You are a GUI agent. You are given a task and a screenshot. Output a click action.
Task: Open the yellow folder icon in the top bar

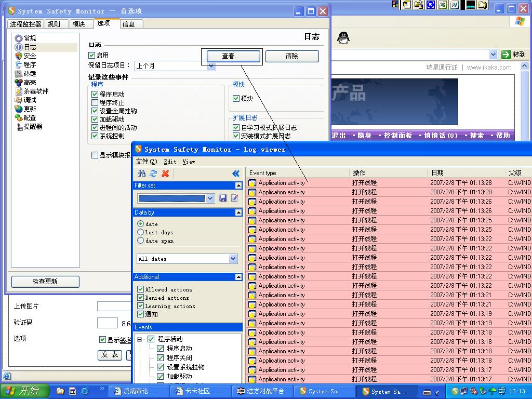pos(483,4)
